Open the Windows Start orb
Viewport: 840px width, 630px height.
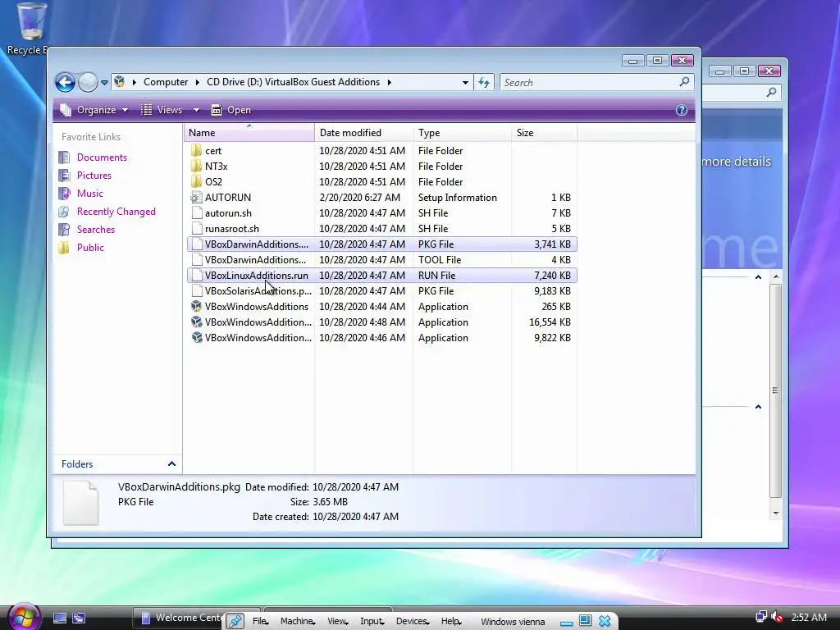pyautogui.click(x=24, y=617)
